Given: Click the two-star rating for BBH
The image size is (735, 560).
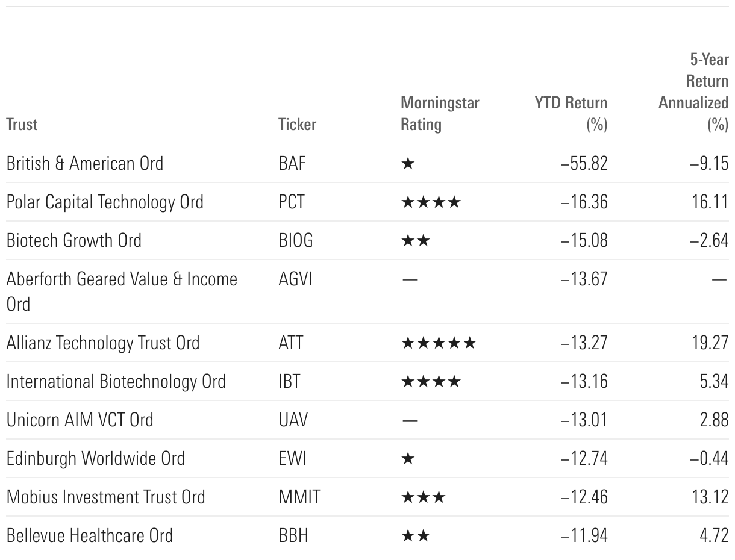Looking at the screenshot, I should coord(416,536).
